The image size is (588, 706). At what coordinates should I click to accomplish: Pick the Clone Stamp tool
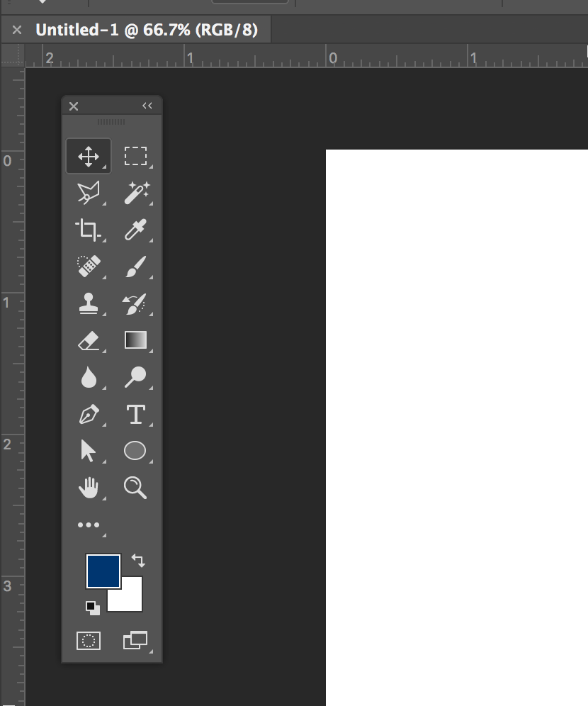[89, 303]
